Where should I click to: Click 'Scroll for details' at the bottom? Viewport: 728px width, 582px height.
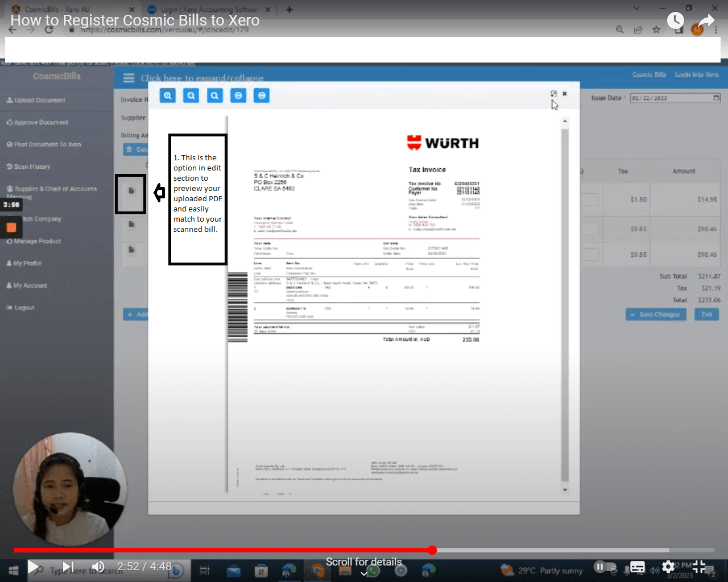coord(364,562)
